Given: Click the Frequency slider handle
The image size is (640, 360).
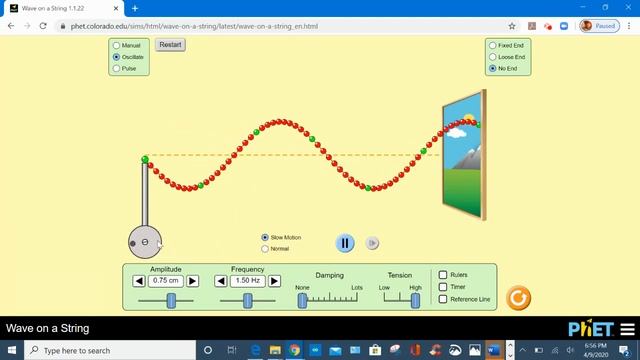Looking at the screenshot, I should pos(248,301).
